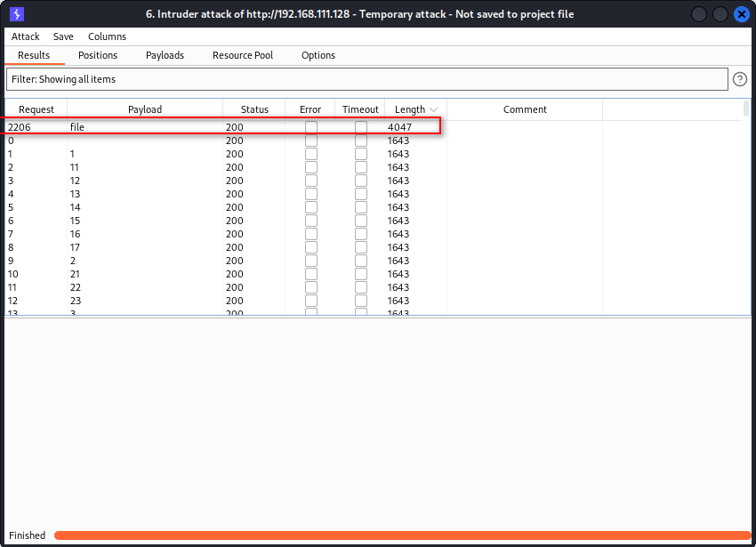The width and height of the screenshot is (756, 547).
Task: Switch to the Positions tab
Action: 98,55
